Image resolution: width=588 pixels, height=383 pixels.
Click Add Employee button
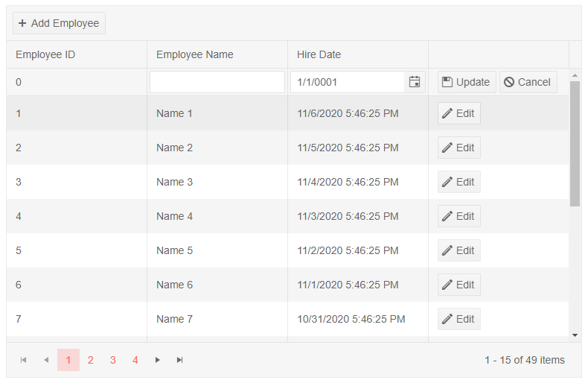59,23
